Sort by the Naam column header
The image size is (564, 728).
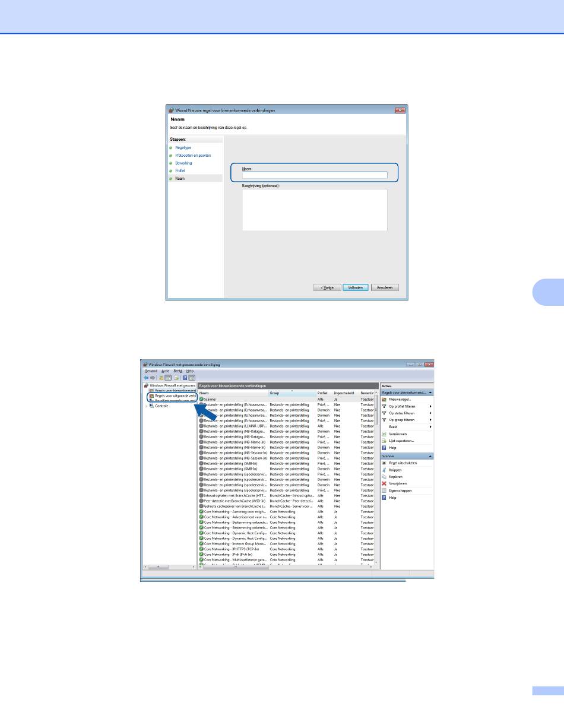tap(233, 393)
